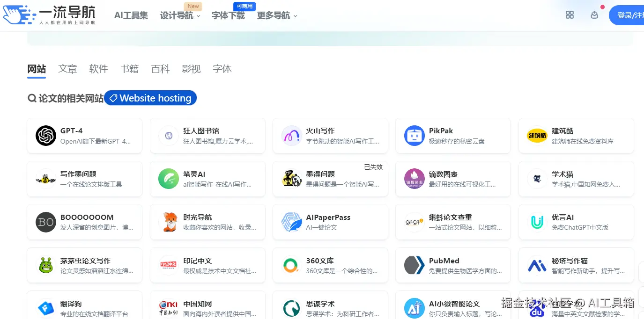Screen dimensions: 644x319
Task: Open the PubMed title link
Action: point(444,261)
